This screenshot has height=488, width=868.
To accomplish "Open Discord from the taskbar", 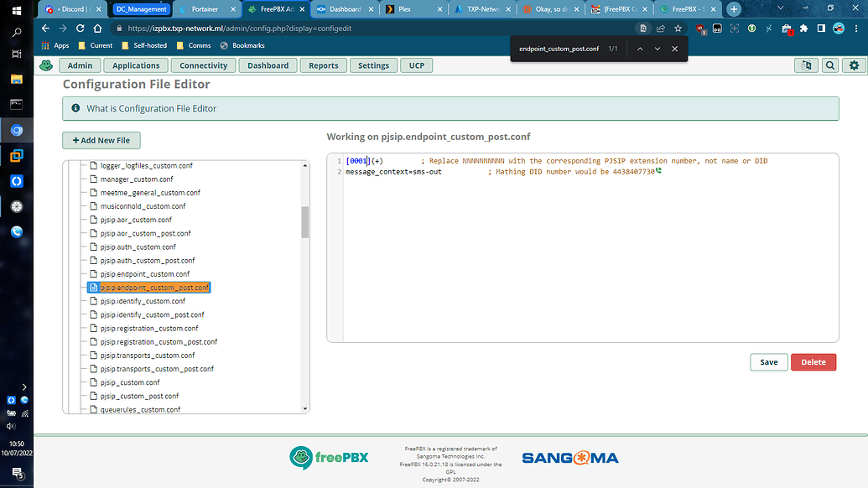I will click(71, 9).
